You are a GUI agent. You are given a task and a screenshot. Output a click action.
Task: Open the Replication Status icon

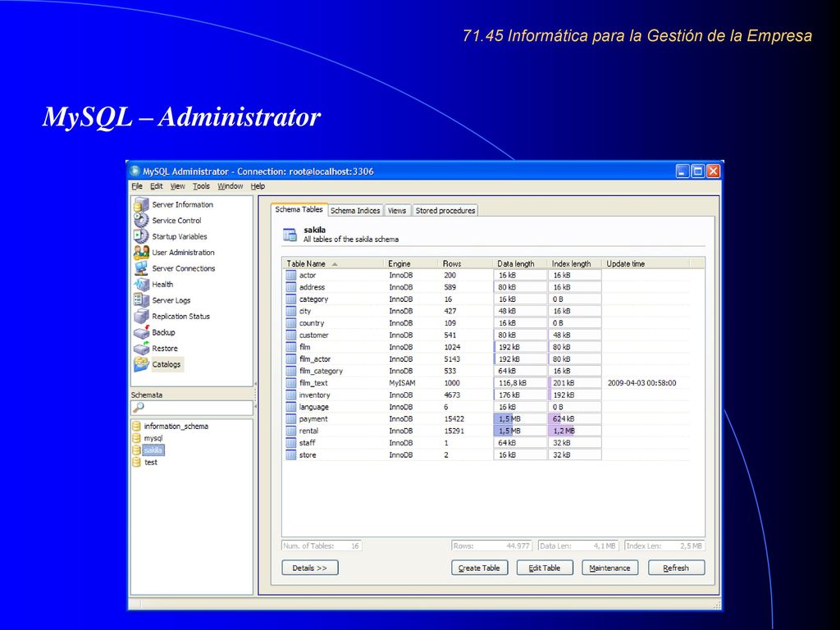141,316
